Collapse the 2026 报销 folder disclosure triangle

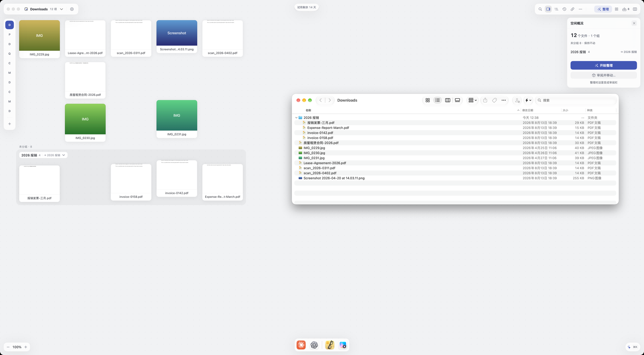[x=296, y=118]
